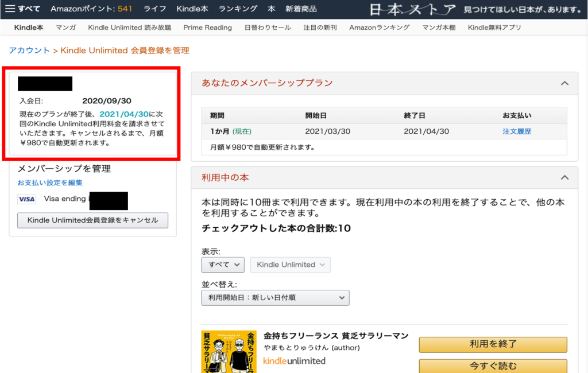This screenshot has height=373, width=588.
Task: Open the Prime Reading tab
Action: (207, 28)
